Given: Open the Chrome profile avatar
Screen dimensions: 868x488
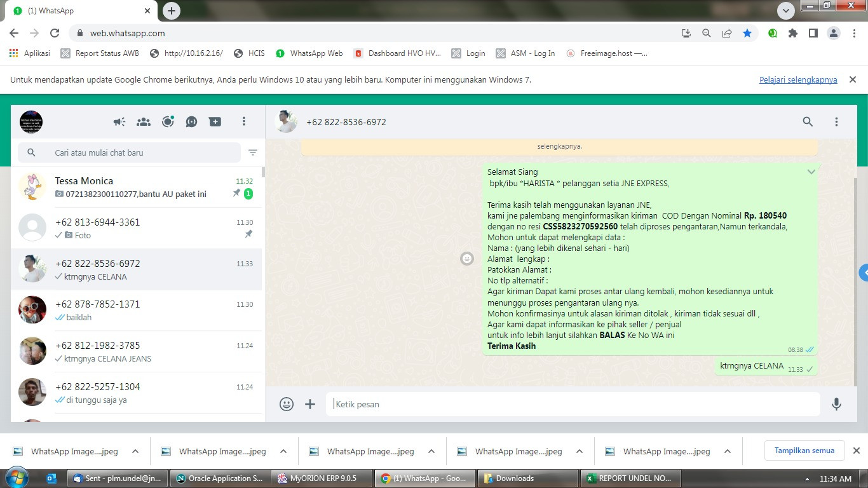Looking at the screenshot, I should coord(834,33).
